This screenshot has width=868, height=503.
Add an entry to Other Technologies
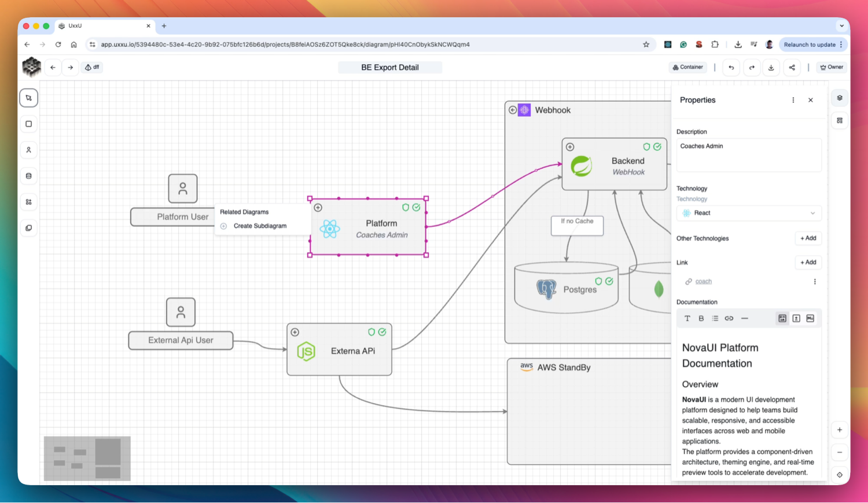pos(808,238)
